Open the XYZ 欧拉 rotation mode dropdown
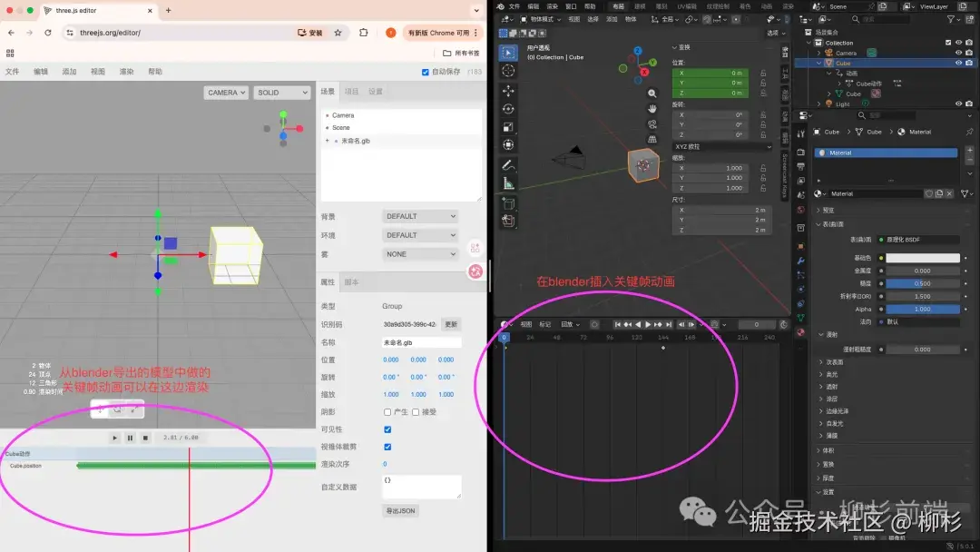 tap(722, 147)
